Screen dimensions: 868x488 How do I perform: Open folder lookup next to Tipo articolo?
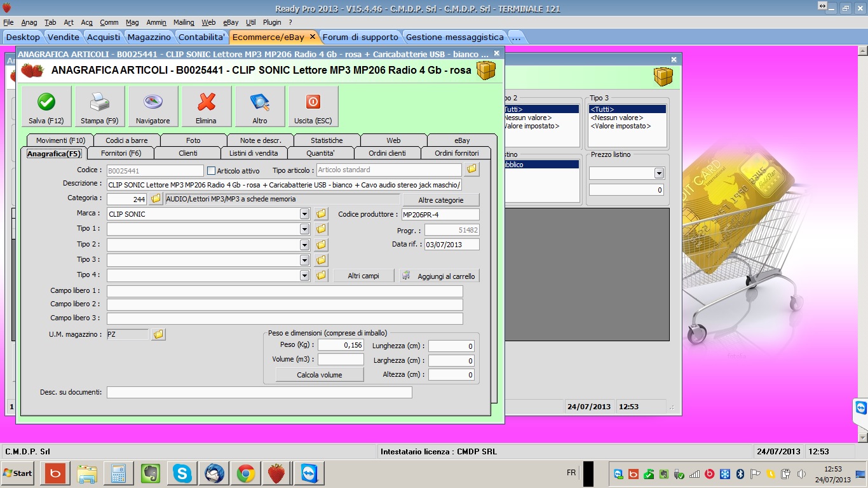pyautogui.click(x=471, y=170)
